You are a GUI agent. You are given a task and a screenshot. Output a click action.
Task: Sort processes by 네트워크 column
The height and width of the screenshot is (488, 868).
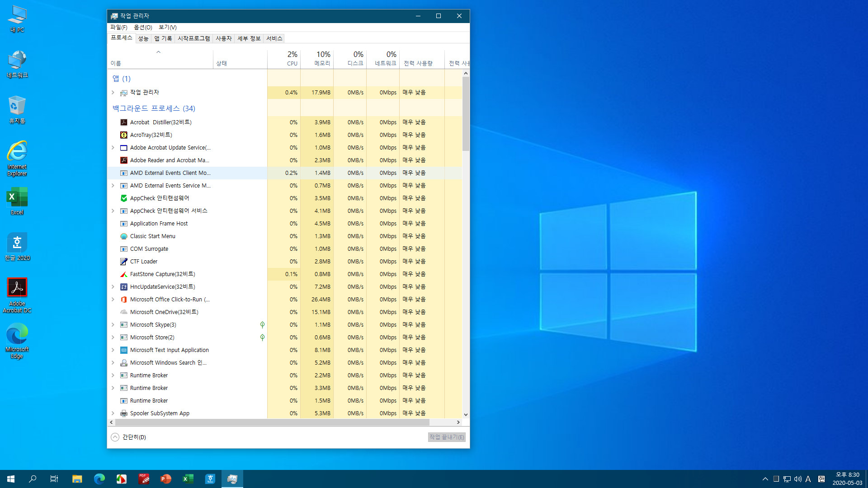pos(383,59)
